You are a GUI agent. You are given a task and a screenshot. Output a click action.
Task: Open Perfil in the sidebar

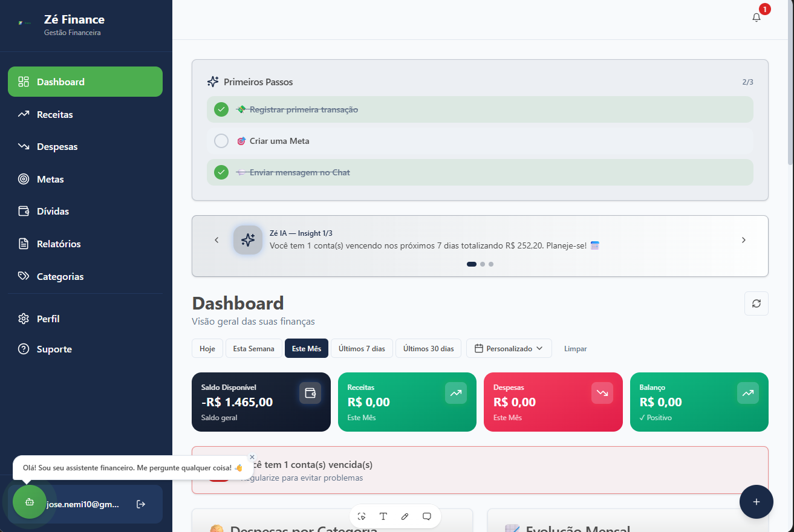[x=85, y=319]
